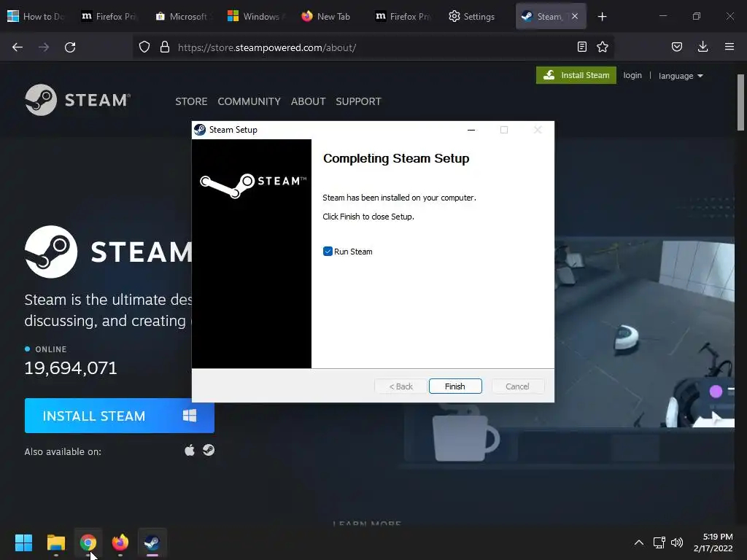
Task: Open the Save to Pocket icon
Action: [x=676, y=47]
